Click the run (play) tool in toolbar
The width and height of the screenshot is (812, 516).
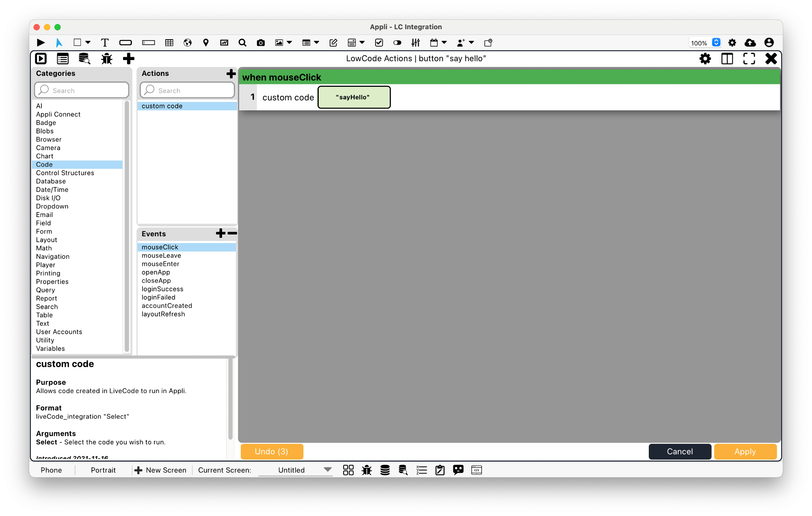pos(41,43)
